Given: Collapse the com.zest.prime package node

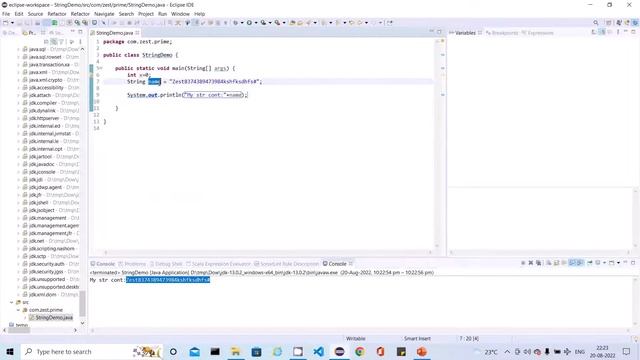Looking at the screenshot, I should pos(18,310).
